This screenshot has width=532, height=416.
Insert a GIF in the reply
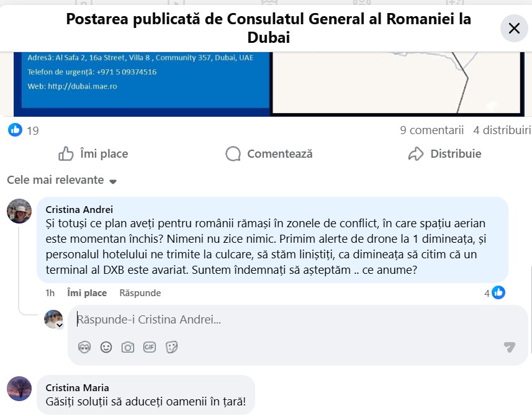150,348
